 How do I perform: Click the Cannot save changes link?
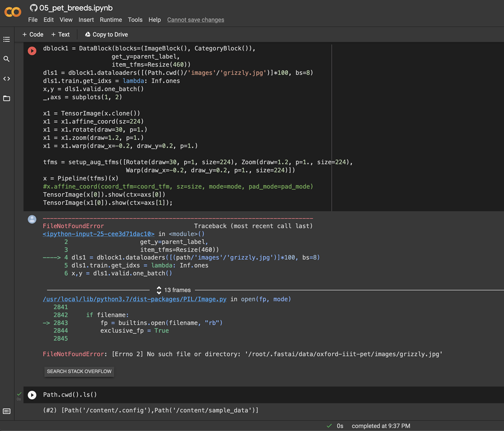click(195, 20)
